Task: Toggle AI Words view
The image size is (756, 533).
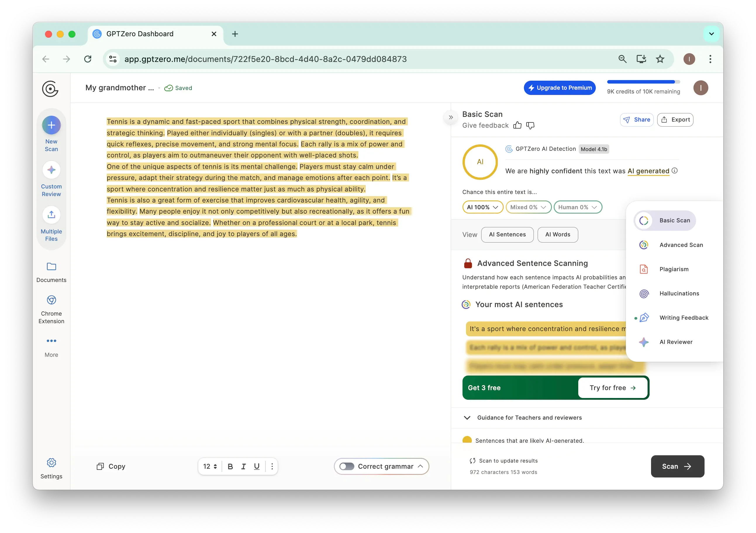Action: click(557, 234)
